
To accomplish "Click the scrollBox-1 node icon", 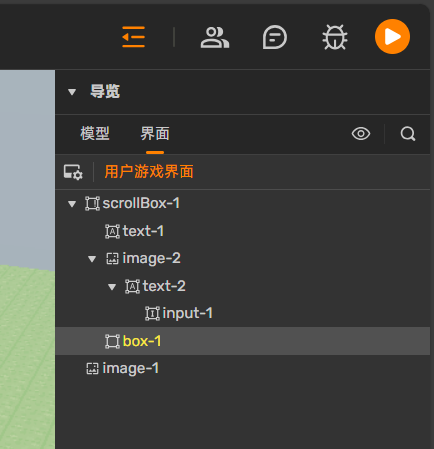I will (92, 203).
